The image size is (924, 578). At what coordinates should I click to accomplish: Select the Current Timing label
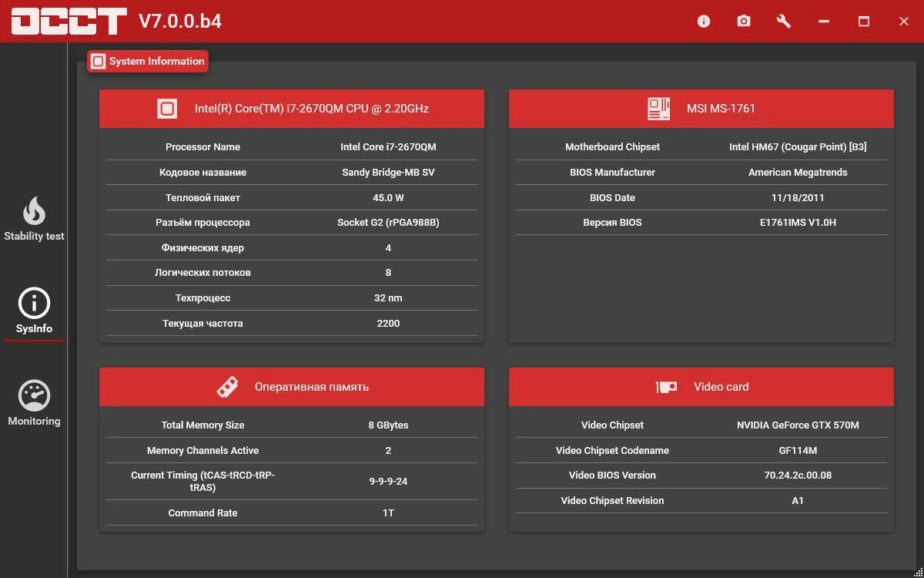coord(203,481)
